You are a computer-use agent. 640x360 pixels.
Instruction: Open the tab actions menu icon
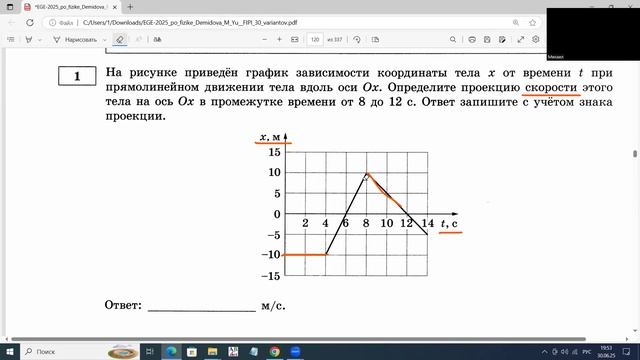point(10,7)
